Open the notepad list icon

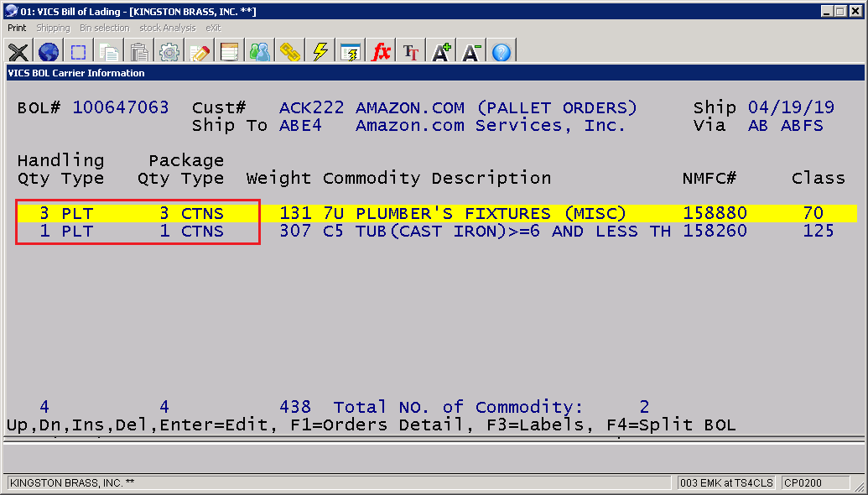pos(229,52)
